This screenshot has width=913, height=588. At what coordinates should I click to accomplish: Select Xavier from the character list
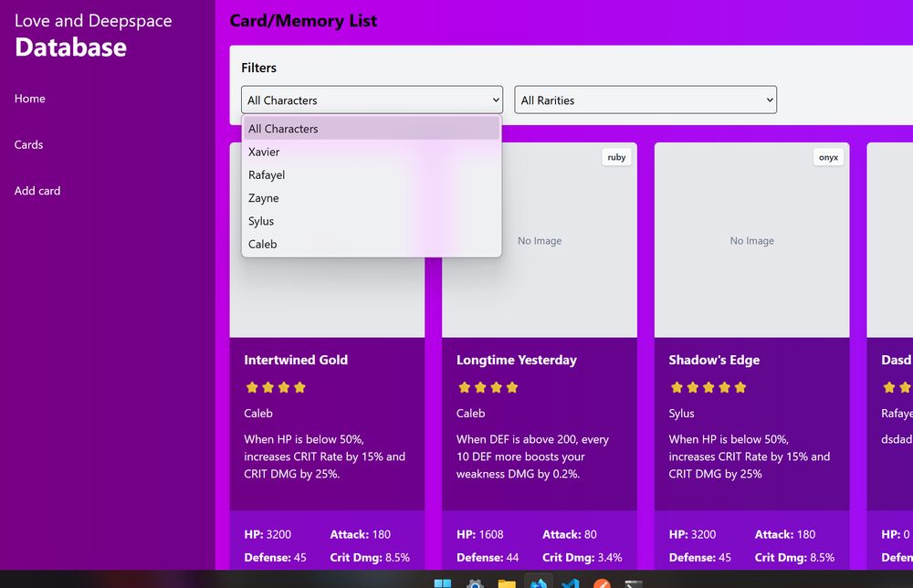372,152
